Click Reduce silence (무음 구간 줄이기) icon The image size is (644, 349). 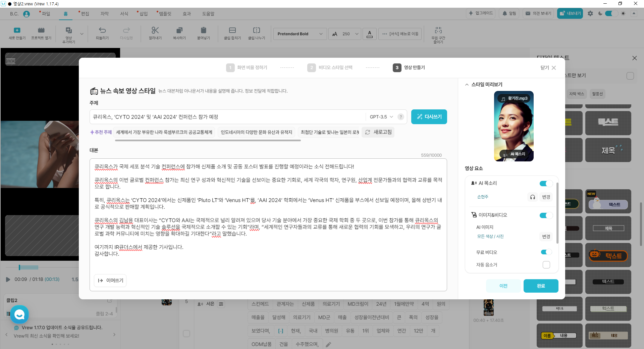(x=438, y=30)
